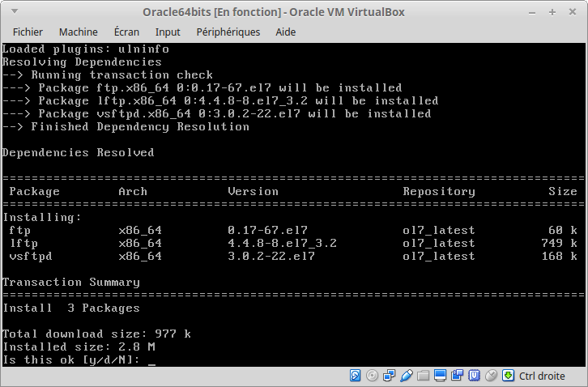
Task: Click the 'Size' column header
Action: tap(563, 191)
